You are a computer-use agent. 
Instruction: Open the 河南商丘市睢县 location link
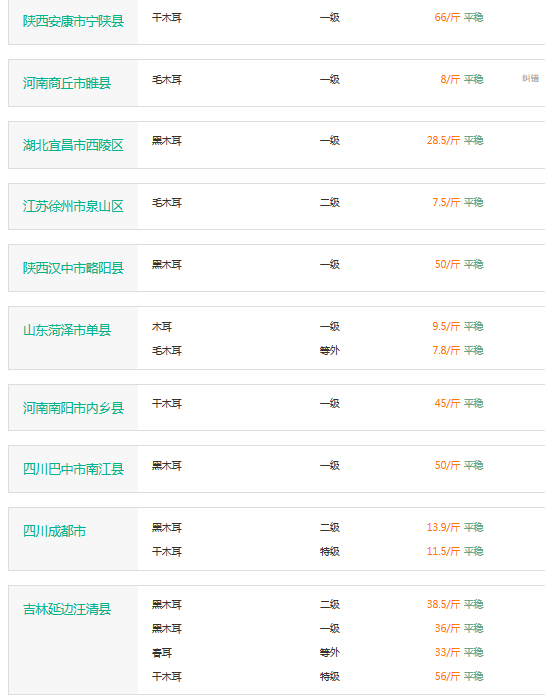[67, 83]
